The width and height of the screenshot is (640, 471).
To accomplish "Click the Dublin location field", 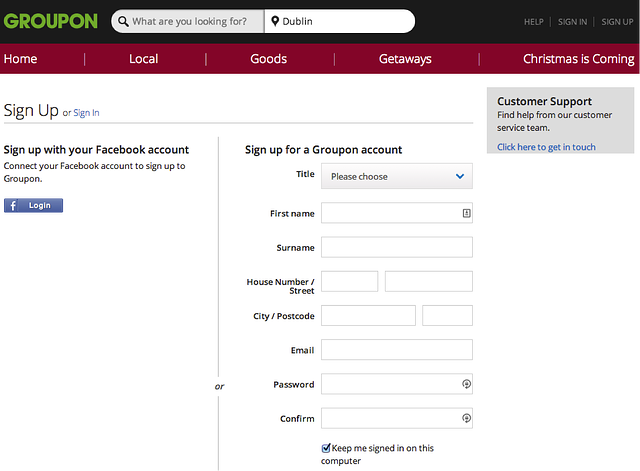I will coord(340,21).
